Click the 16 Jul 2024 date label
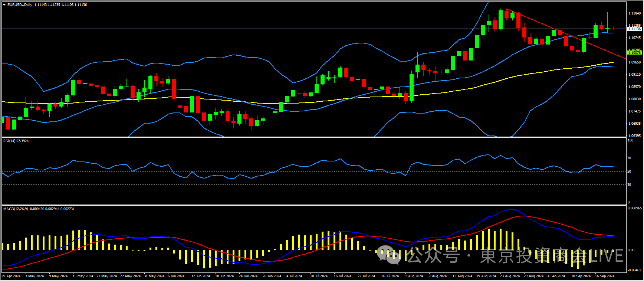Viewport: 644px width, 281px height. [343, 276]
